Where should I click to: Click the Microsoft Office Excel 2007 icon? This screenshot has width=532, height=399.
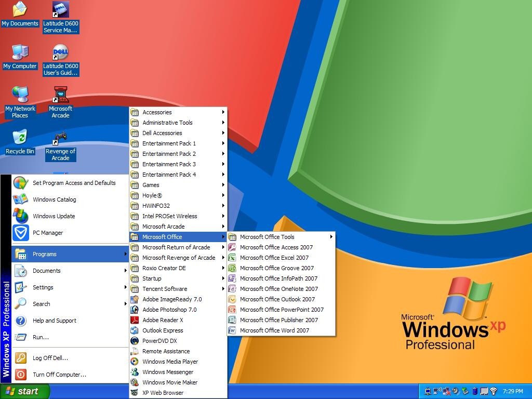pyautogui.click(x=232, y=258)
